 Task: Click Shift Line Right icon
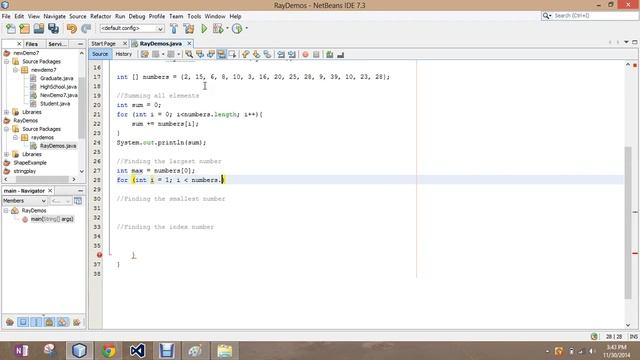click(292, 54)
